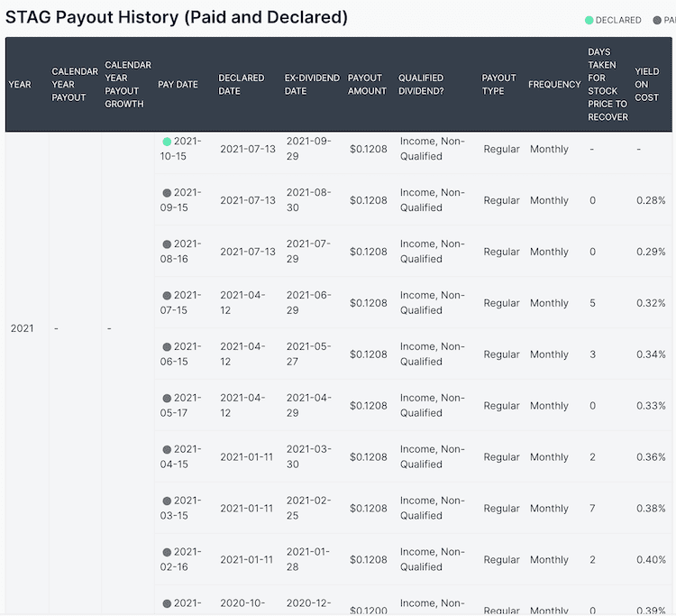
Task: Click ex-dividend date 2021-05-27
Action: (x=308, y=354)
